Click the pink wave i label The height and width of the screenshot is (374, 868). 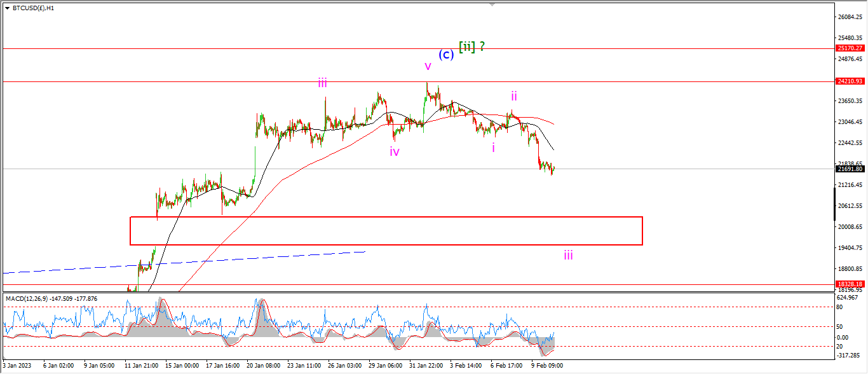pyautogui.click(x=493, y=148)
